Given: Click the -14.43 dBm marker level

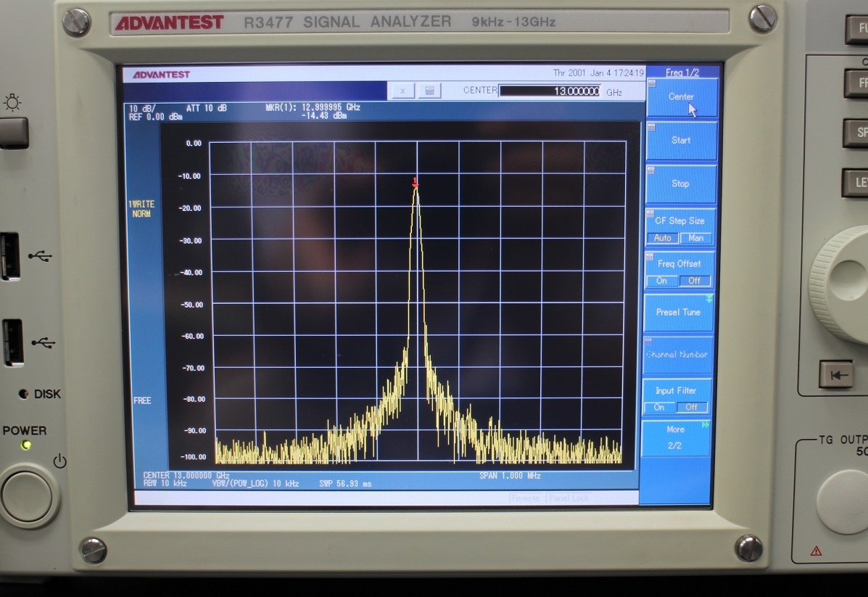Looking at the screenshot, I should coord(324,116).
